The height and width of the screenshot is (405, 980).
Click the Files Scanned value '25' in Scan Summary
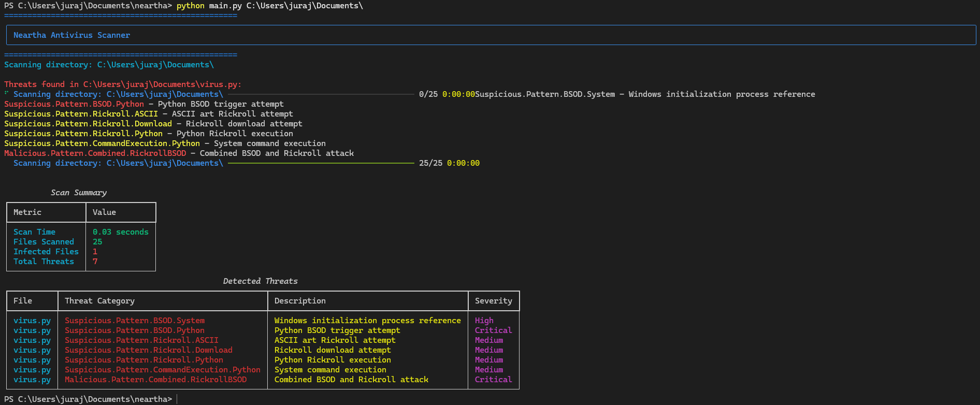tap(97, 242)
